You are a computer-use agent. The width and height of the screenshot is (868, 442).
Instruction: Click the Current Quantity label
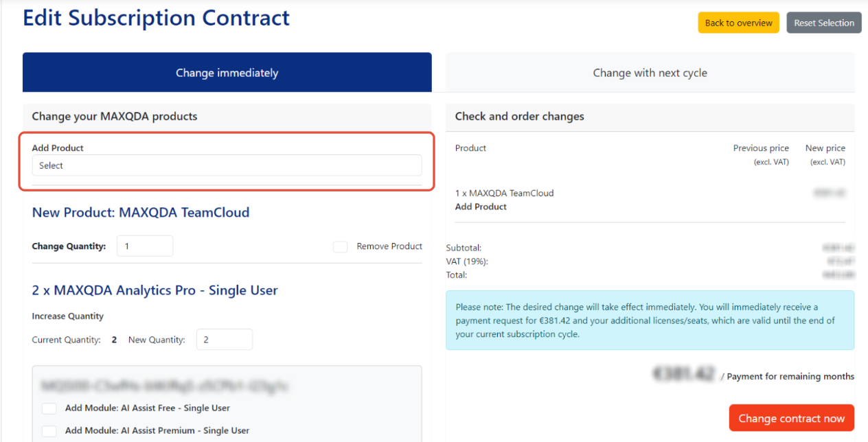click(66, 340)
